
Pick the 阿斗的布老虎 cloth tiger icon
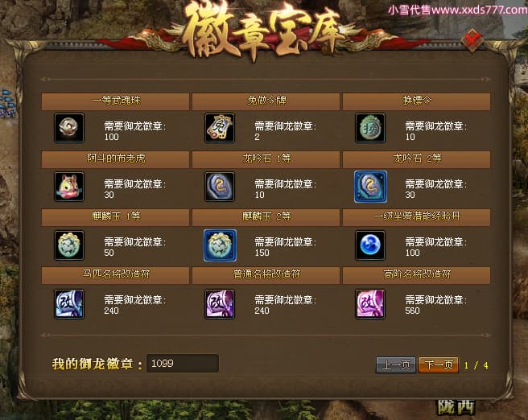pyautogui.click(x=69, y=187)
